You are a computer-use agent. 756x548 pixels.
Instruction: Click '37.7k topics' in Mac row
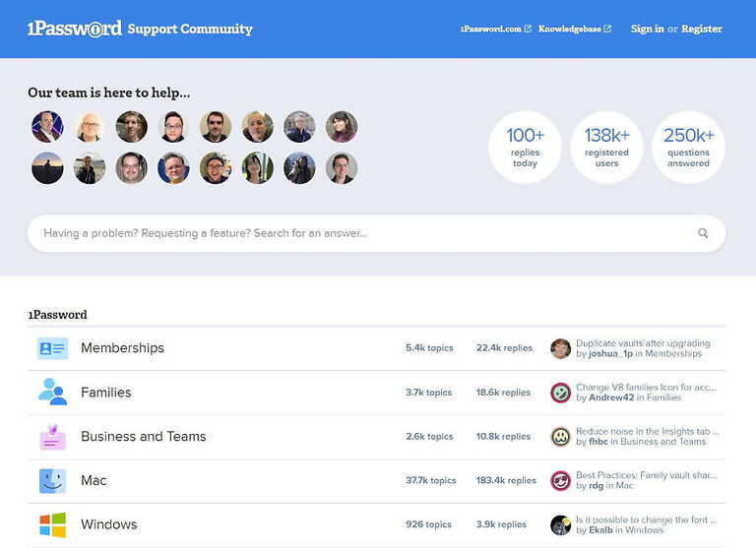[430, 480]
